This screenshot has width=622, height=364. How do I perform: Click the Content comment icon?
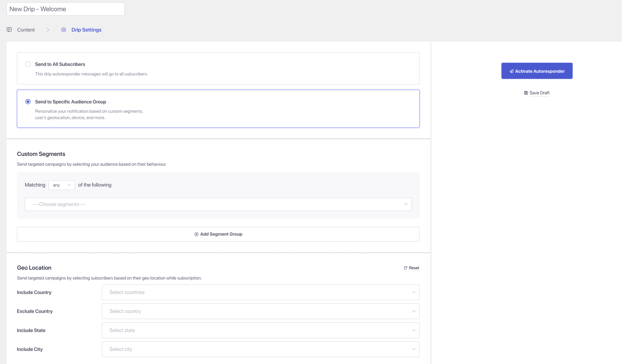coord(9,30)
